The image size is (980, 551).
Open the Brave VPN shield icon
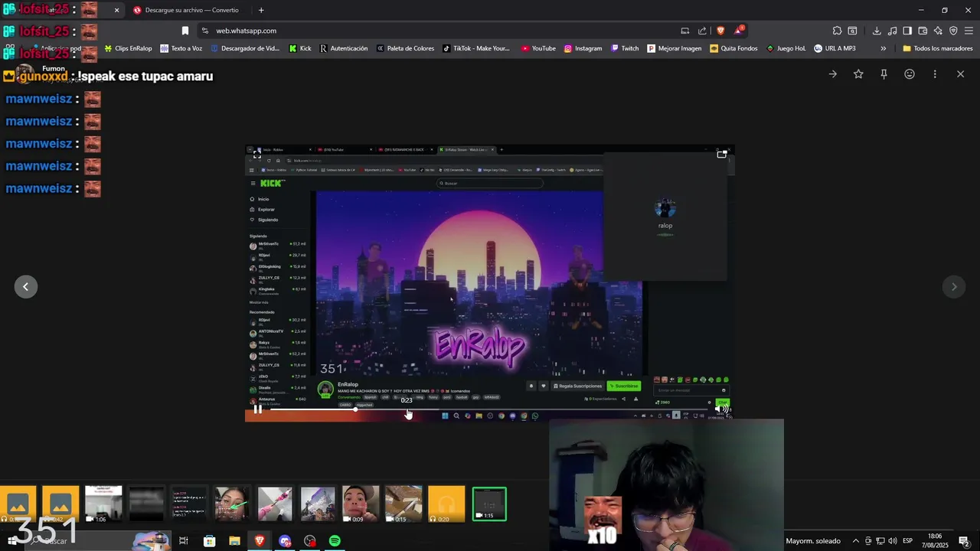953,31
